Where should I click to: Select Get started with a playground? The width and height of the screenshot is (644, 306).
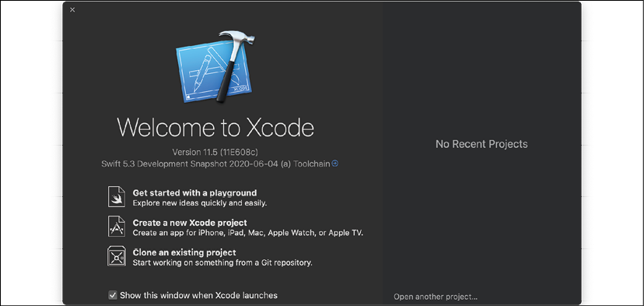point(194,192)
